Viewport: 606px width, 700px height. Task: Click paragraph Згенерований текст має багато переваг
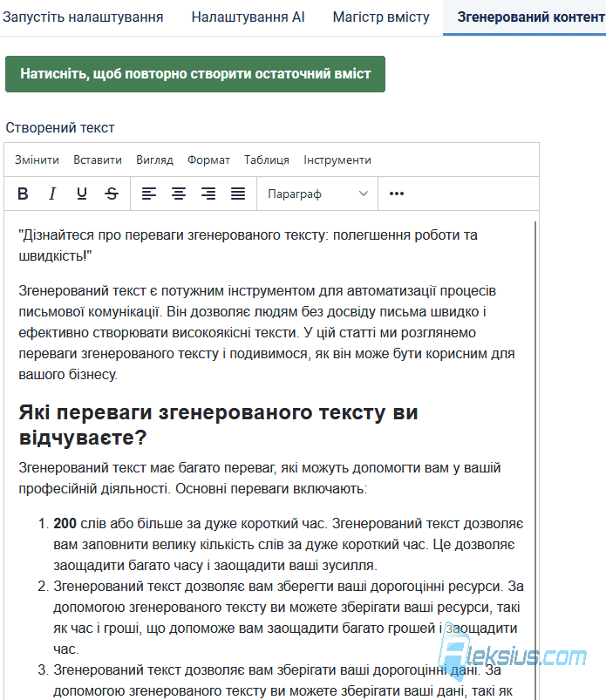click(260, 478)
